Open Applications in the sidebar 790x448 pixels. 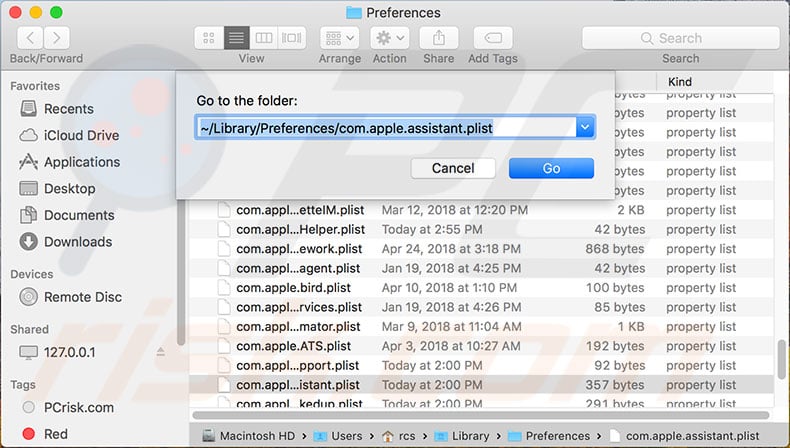pyautogui.click(x=70, y=162)
